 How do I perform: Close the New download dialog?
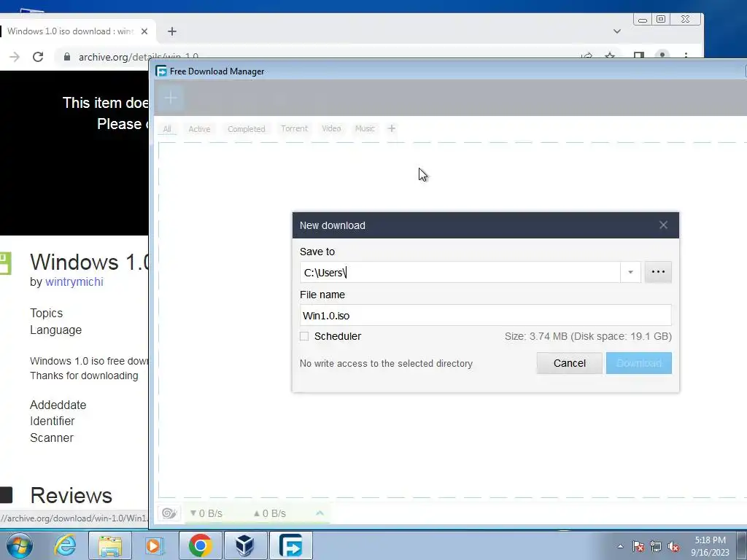[663, 225]
